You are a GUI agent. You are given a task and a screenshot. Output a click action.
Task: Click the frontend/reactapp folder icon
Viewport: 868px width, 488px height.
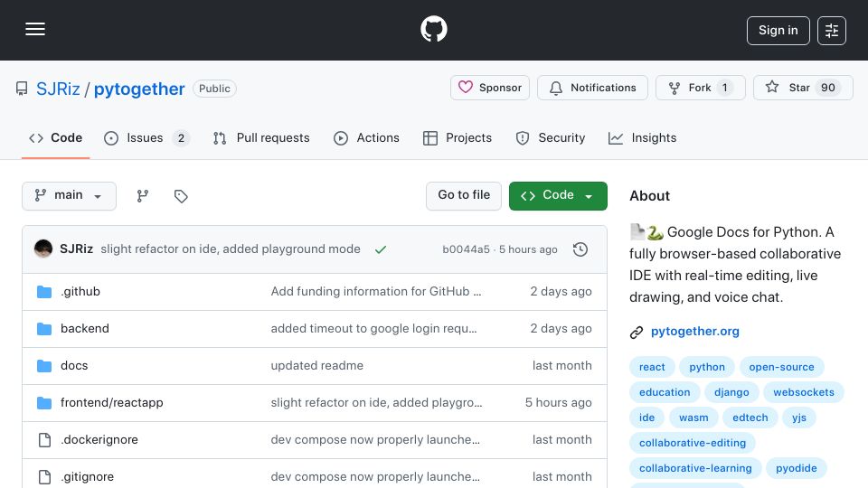pyautogui.click(x=44, y=403)
